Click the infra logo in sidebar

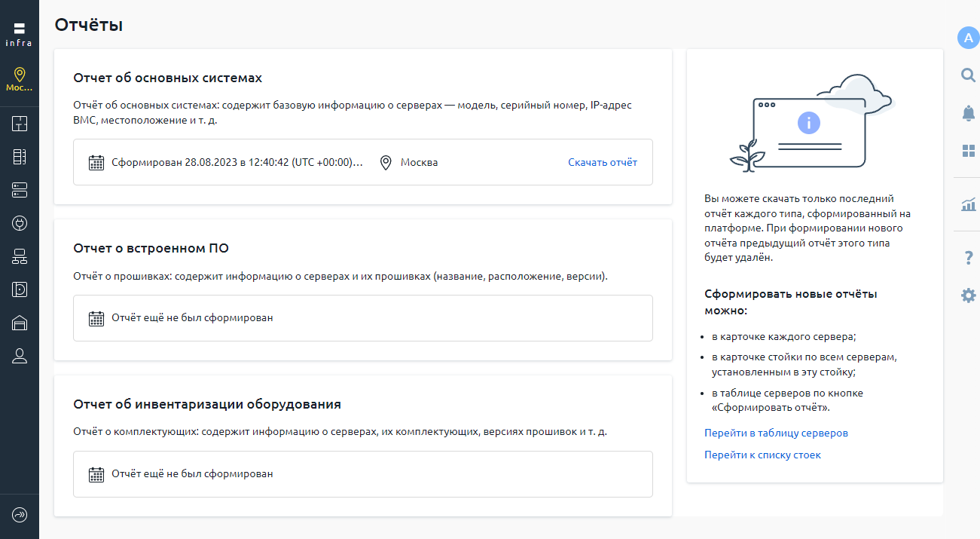click(19, 34)
